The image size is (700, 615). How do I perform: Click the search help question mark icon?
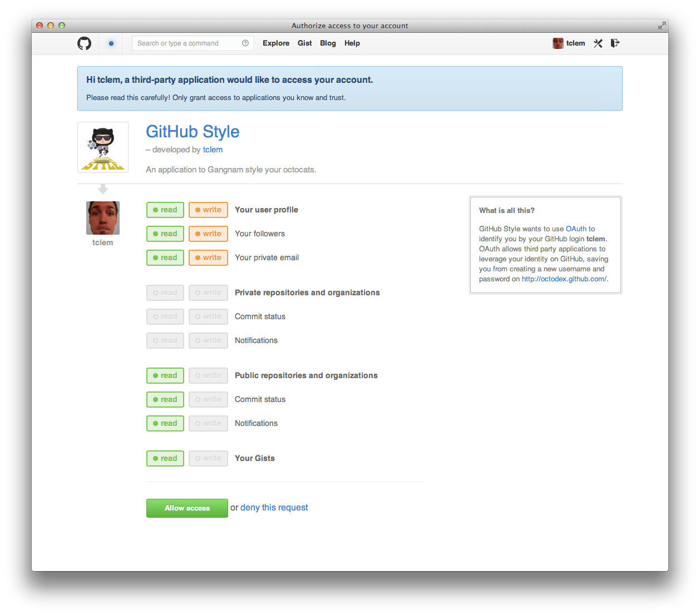245,43
